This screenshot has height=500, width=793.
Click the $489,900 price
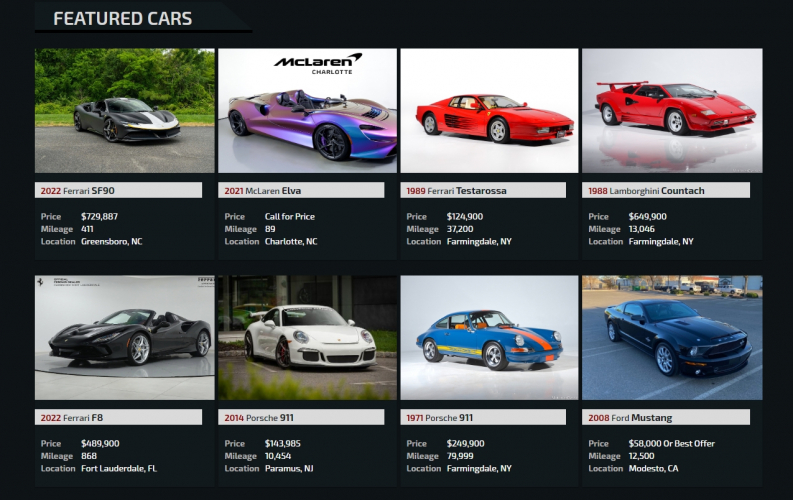(x=100, y=443)
